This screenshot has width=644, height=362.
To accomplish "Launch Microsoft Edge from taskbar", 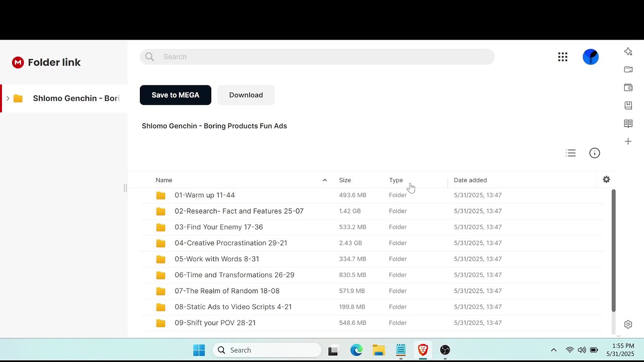I will coord(356,350).
